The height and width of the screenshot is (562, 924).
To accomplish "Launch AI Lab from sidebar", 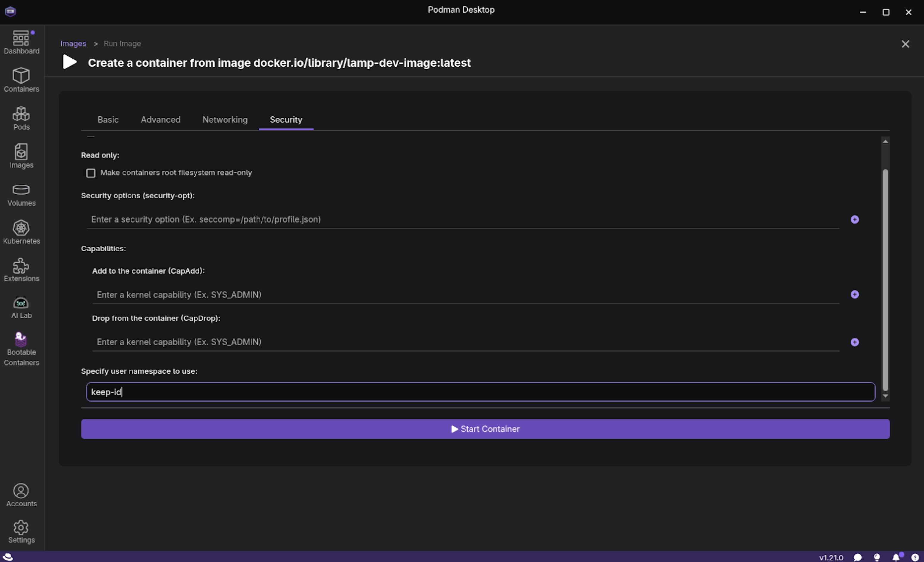I will (21, 307).
